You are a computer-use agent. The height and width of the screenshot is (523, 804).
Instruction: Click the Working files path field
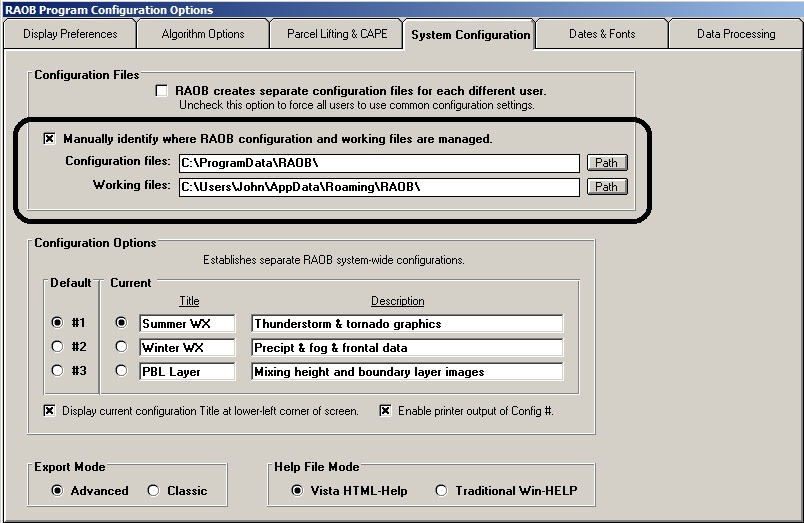(x=379, y=187)
